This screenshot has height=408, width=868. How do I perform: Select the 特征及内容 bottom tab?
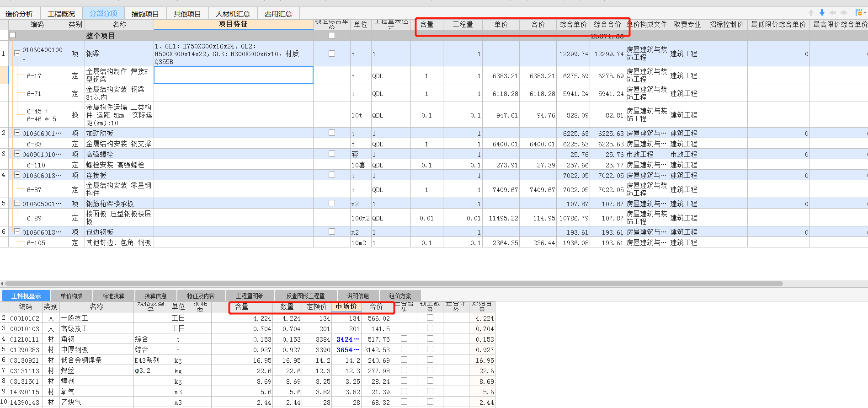click(x=201, y=296)
